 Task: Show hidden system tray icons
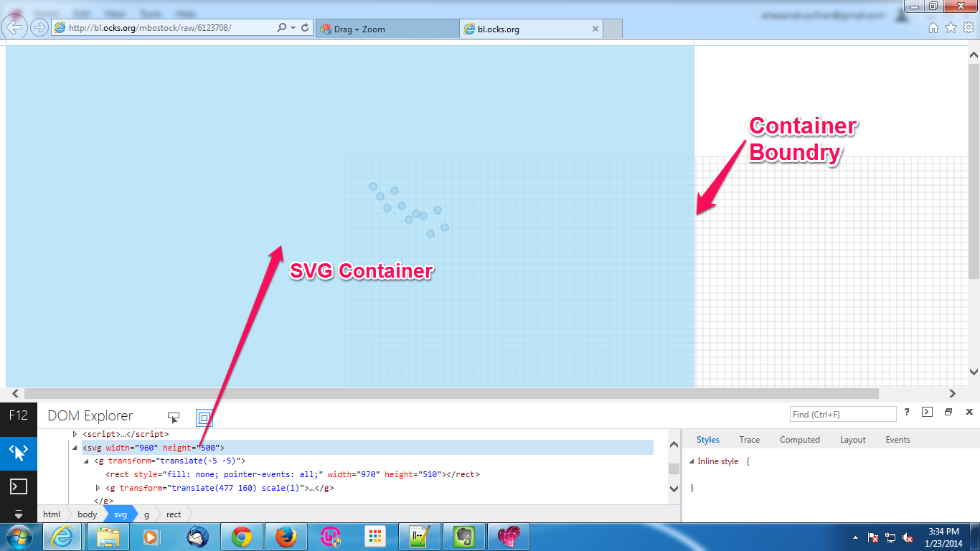[855, 537]
